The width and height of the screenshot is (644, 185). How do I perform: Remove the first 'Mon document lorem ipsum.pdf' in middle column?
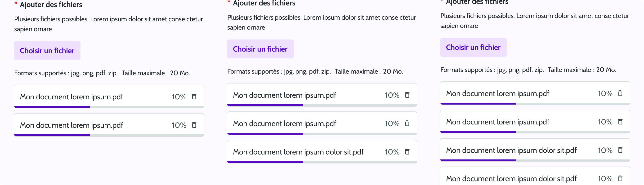point(407,95)
